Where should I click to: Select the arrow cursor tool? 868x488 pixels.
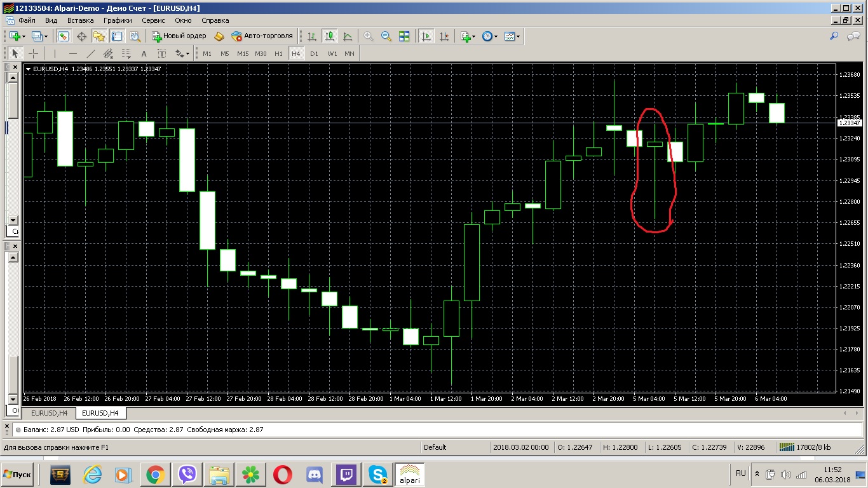pos(15,53)
